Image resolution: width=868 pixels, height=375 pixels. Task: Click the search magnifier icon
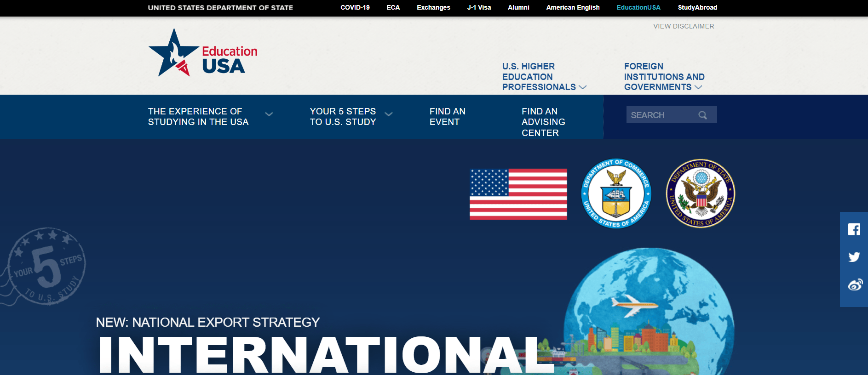702,115
